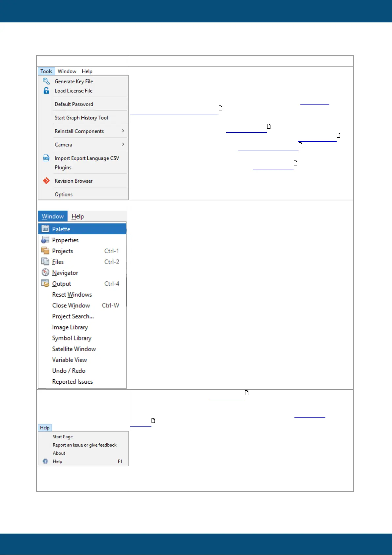The width and height of the screenshot is (392, 555).
Task: Select Load License File text entry
Action: 73,91
